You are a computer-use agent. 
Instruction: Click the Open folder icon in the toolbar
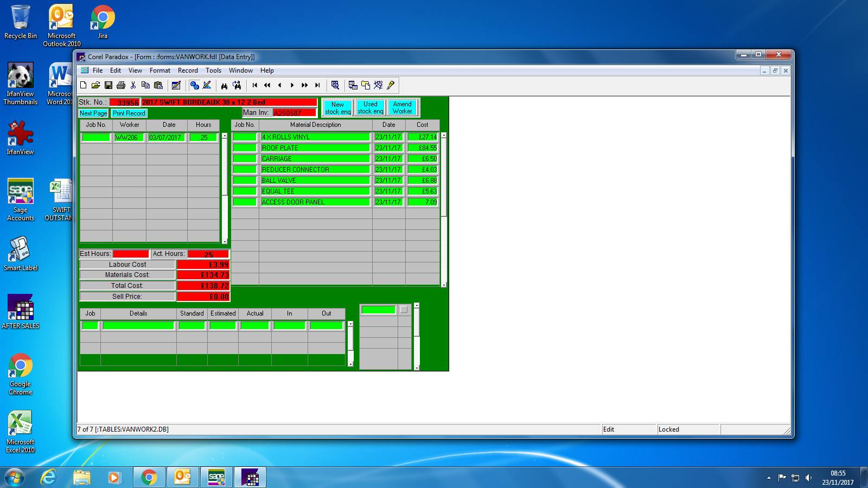pos(95,85)
